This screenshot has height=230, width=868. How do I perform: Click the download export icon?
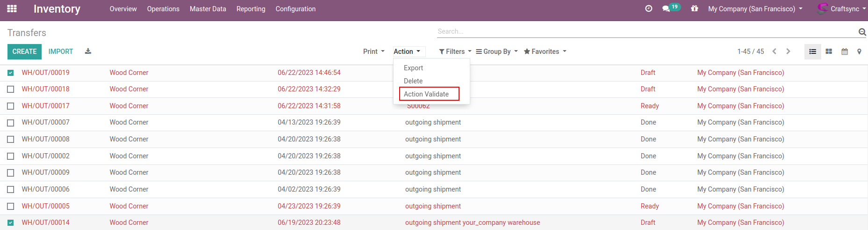[88, 52]
